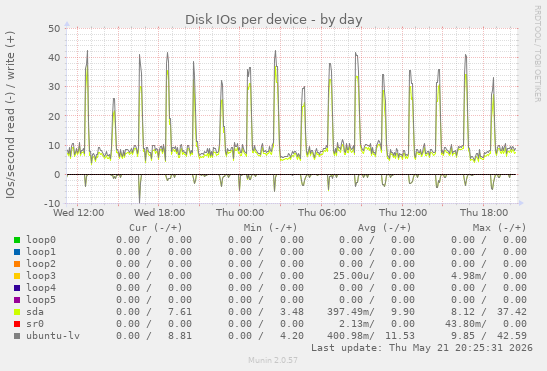547x371 pixels.
Task: Click the sda max write value 37.42
Action: (512, 312)
